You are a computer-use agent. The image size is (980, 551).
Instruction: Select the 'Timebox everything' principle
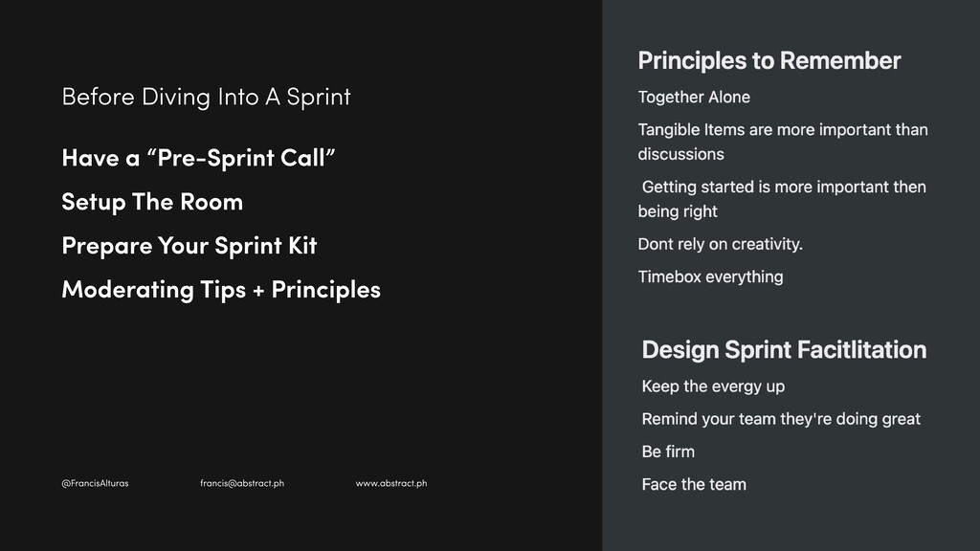(x=710, y=276)
